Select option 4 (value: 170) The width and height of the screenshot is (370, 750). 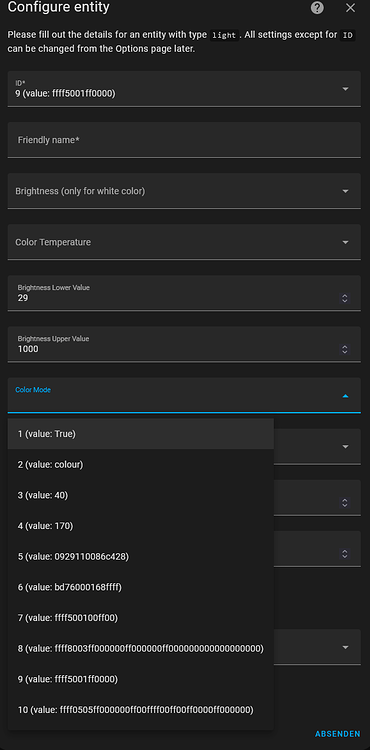pos(141,526)
